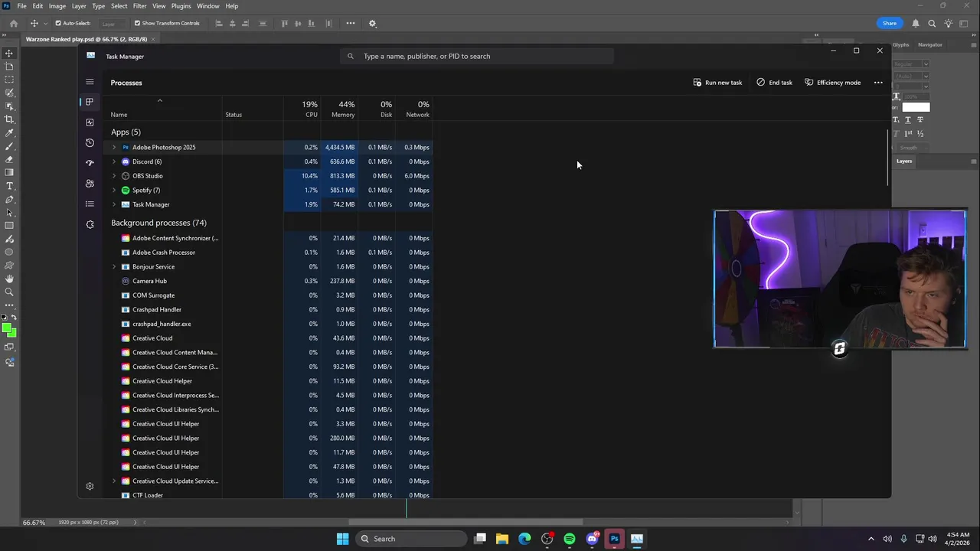
Task: Open the Windows Start menu
Action: pos(342,539)
